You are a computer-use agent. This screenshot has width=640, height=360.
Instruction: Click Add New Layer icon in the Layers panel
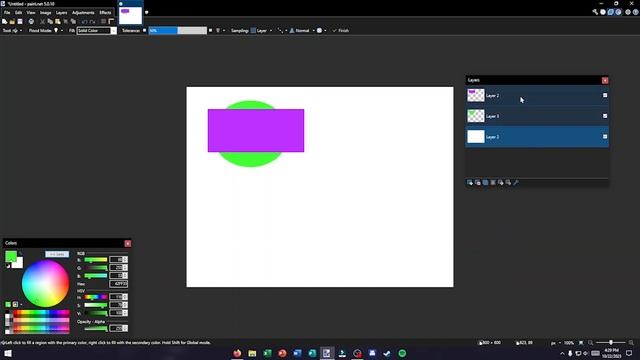470,182
